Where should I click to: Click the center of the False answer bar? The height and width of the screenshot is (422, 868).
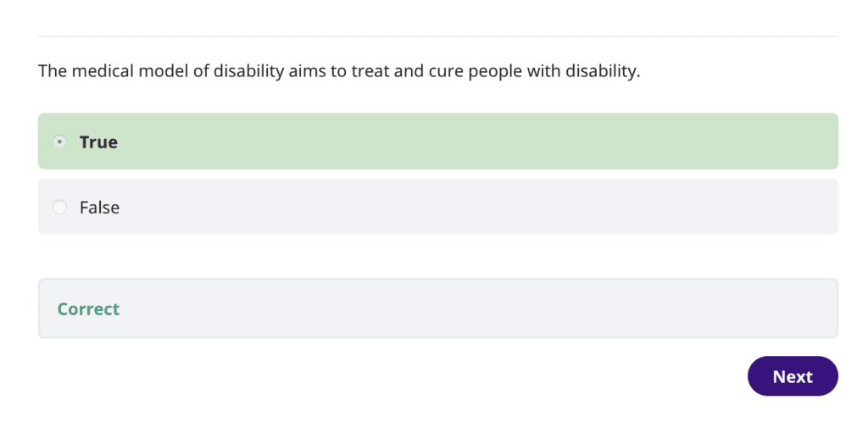[x=437, y=207]
